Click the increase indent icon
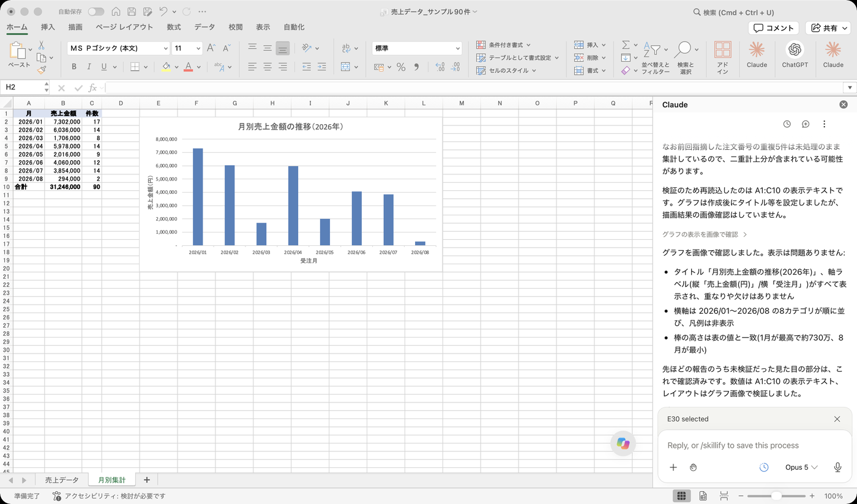Image resolution: width=857 pixels, height=504 pixels. tap(321, 67)
